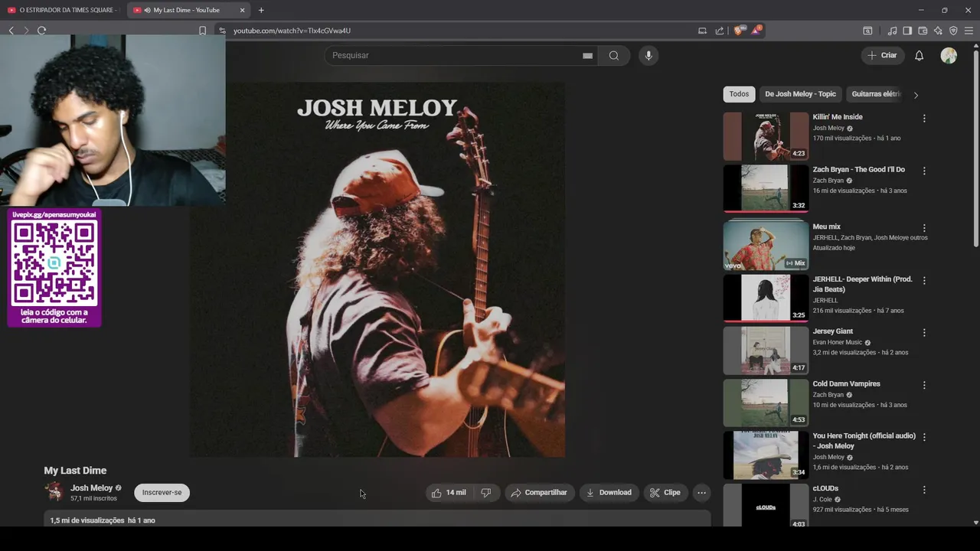The width and height of the screenshot is (980, 551).
Task: Open Killin' Me Inside video thumbnail
Action: [x=766, y=136]
